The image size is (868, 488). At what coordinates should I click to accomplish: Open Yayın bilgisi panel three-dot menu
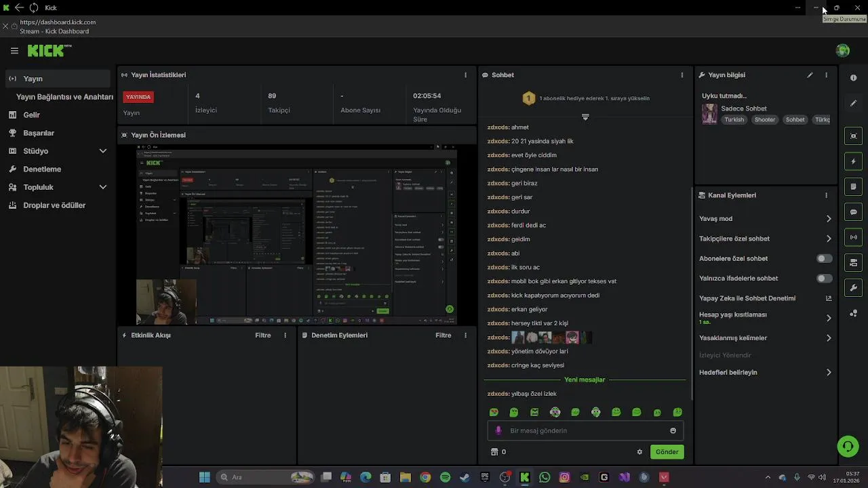826,75
